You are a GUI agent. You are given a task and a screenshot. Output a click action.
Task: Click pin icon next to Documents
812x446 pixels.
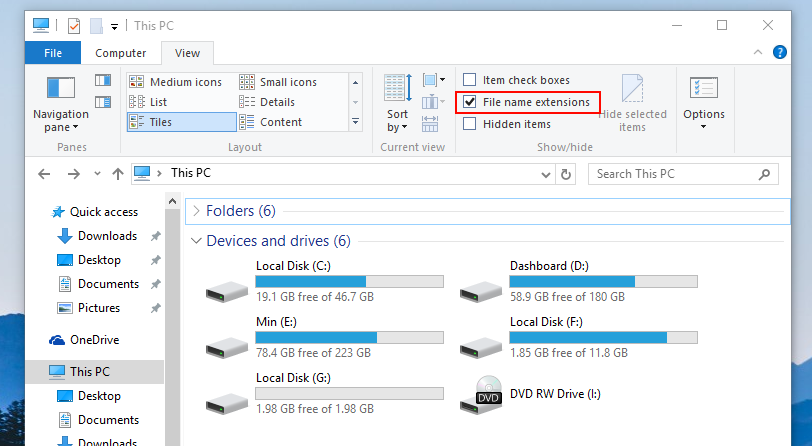point(155,284)
